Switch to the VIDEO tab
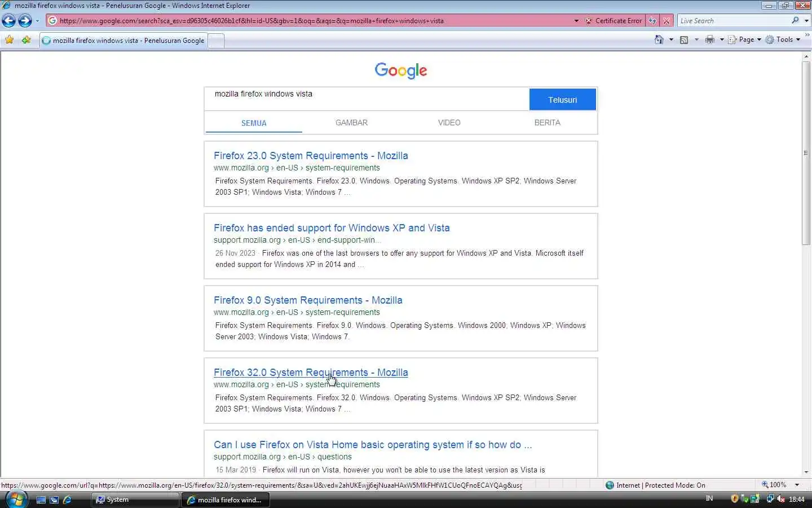This screenshot has height=508, width=812. click(x=449, y=122)
